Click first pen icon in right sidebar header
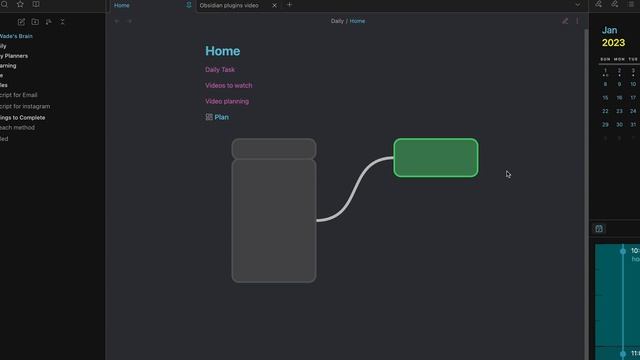Viewport: 640px width, 360px height. pyautogui.click(x=598, y=4)
